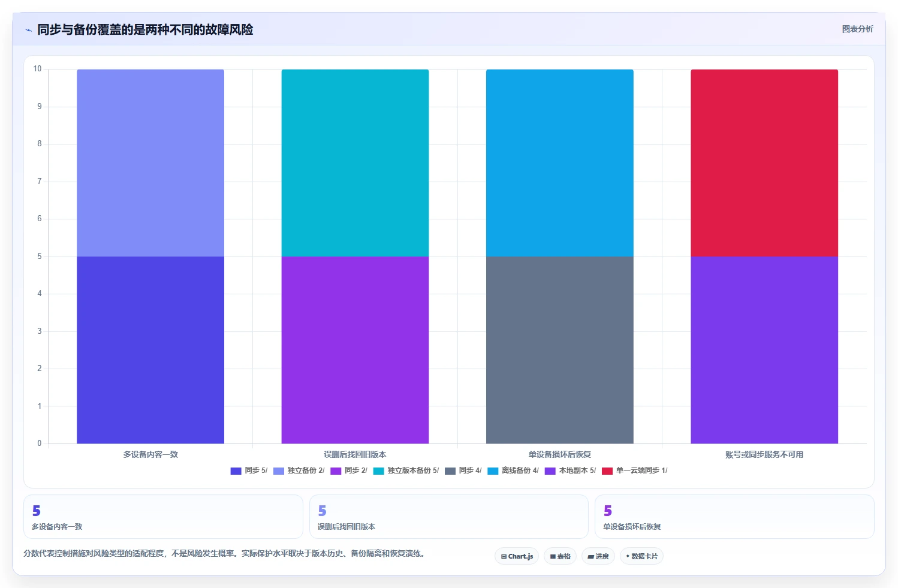This screenshot has width=898, height=588.
Task: Click the violet lower bar of 账号或同步服务不可用
Action: coord(764,350)
